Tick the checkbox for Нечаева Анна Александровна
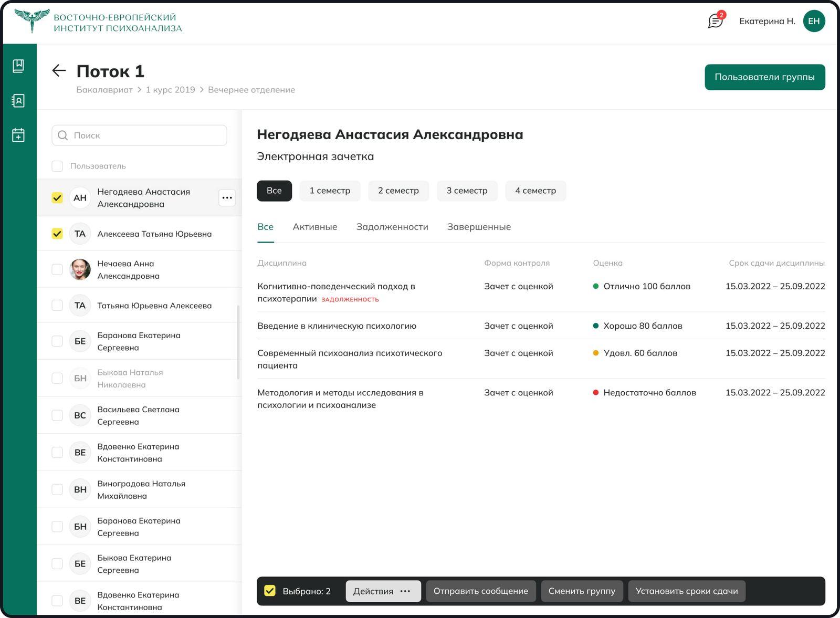Image resolution: width=840 pixels, height=618 pixels. click(57, 269)
